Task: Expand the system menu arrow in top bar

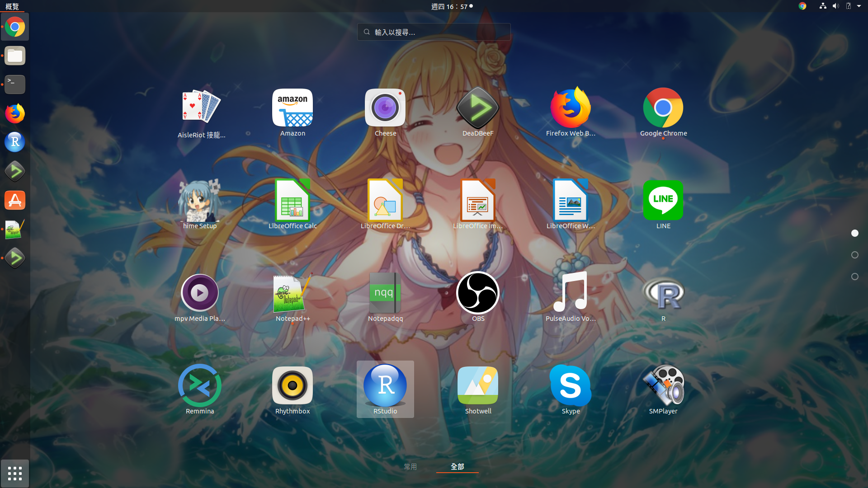Action: tap(859, 6)
